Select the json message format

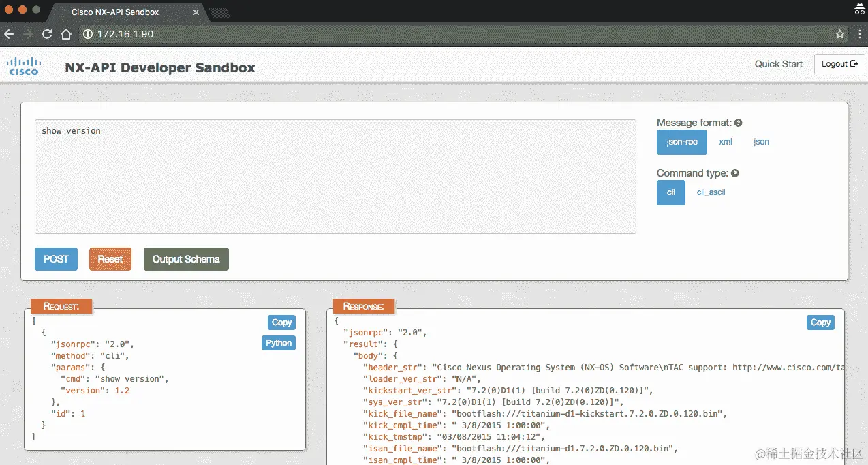(761, 142)
